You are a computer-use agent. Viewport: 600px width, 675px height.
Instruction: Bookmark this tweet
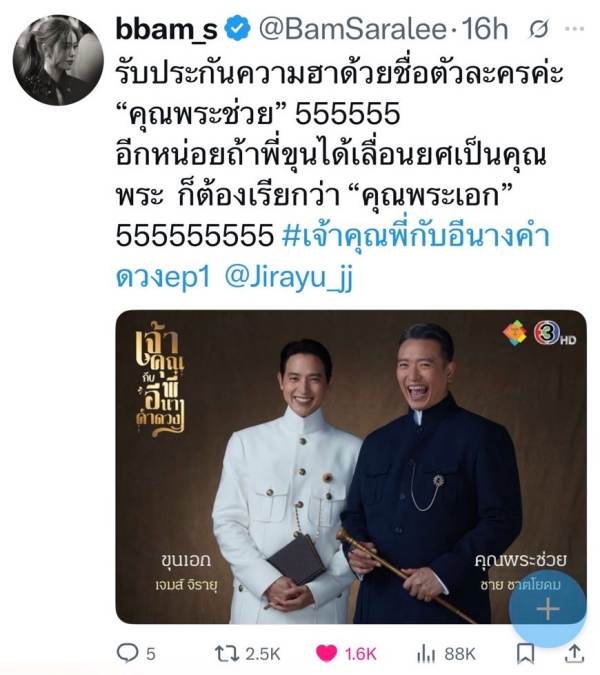click(x=526, y=654)
